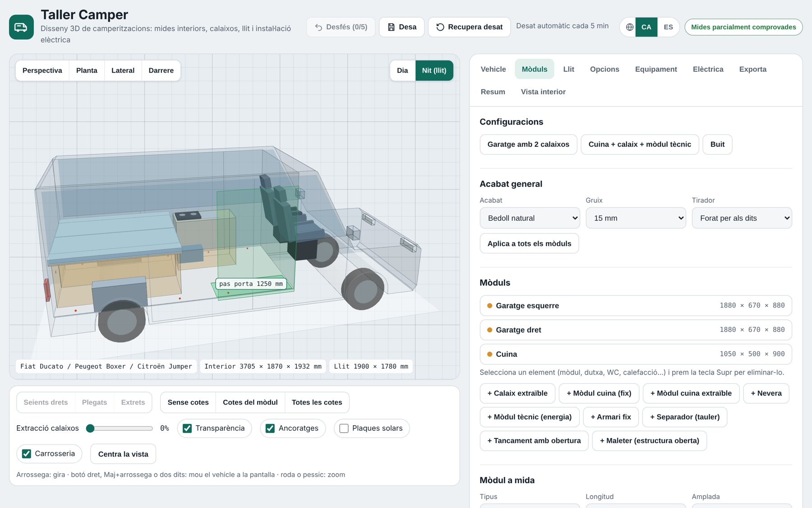Viewport: 812px width, 508px height.
Task: Select the Planta camera view
Action: click(87, 70)
